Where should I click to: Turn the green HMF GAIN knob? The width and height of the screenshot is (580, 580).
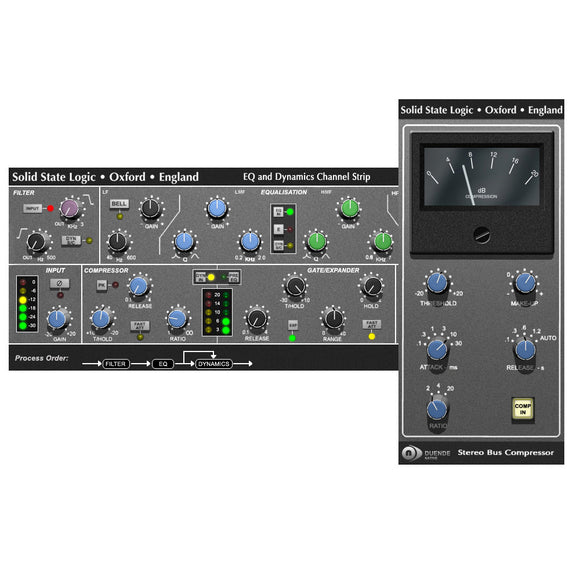[349, 208]
